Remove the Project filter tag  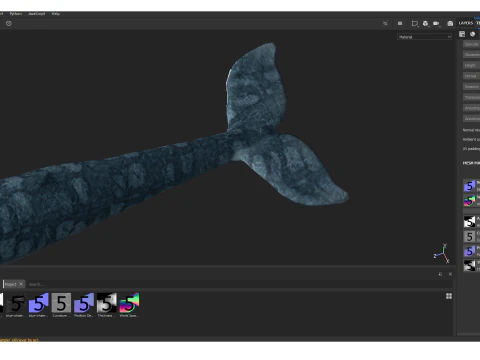(x=21, y=284)
